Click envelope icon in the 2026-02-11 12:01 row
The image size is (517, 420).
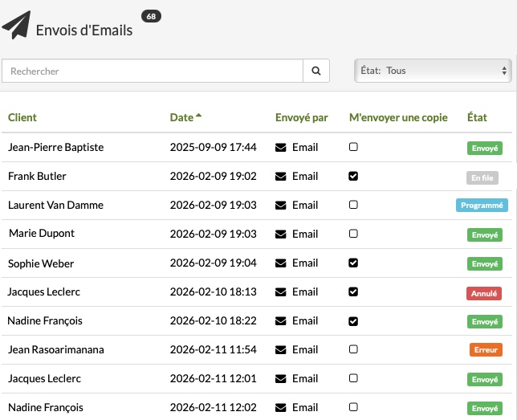281,379
